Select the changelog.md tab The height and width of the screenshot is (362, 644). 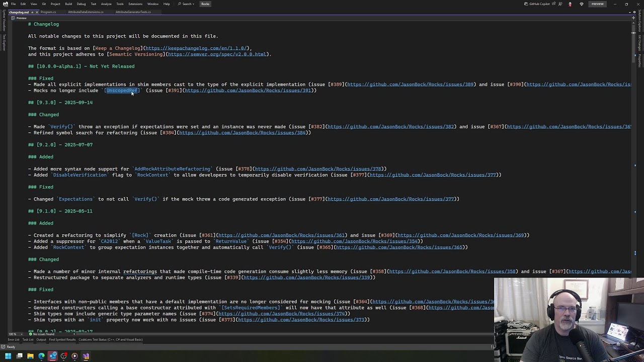[19, 12]
